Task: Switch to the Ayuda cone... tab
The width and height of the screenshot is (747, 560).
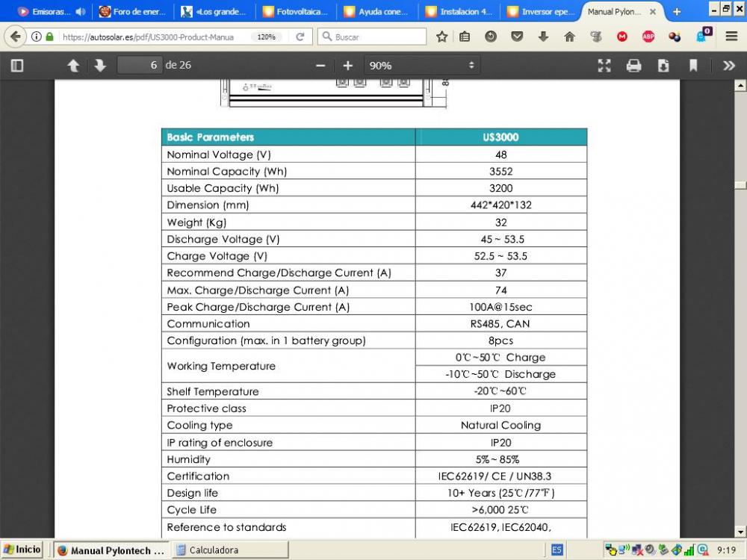Action: pos(376,11)
